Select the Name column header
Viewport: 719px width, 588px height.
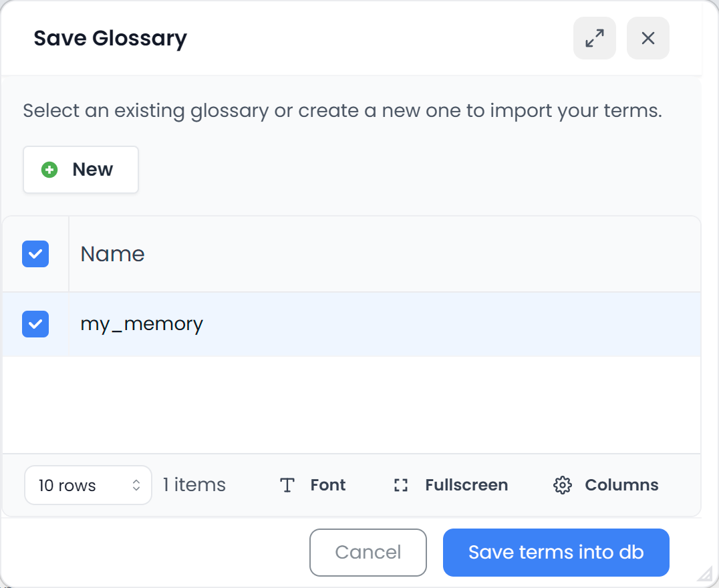[x=112, y=254]
